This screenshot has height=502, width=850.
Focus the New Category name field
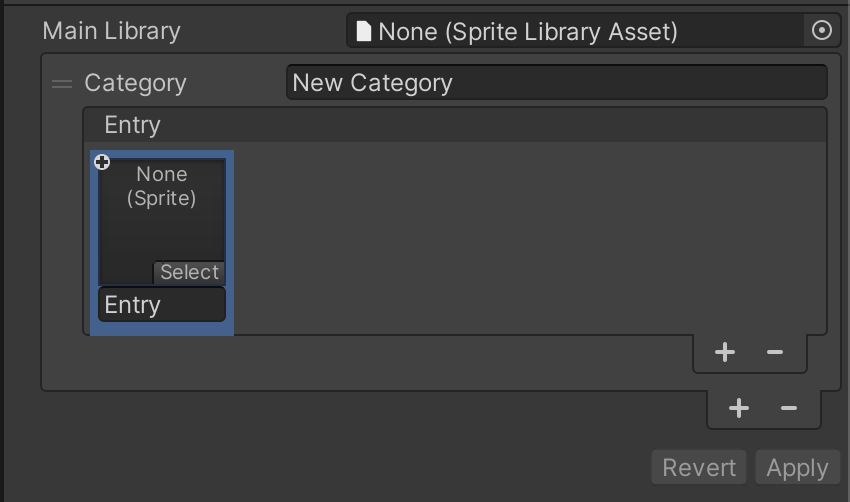pyautogui.click(x=556, y=83)
